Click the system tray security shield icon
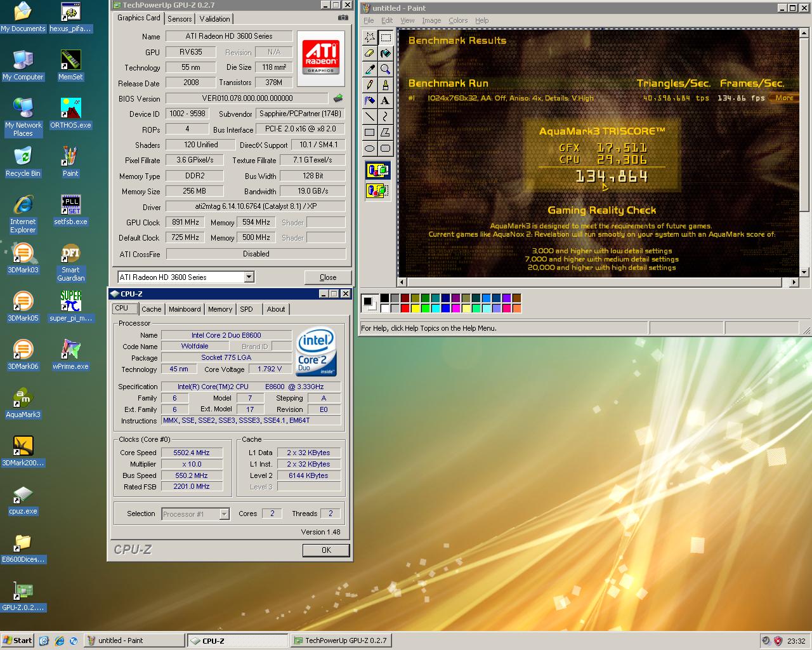 778,640
